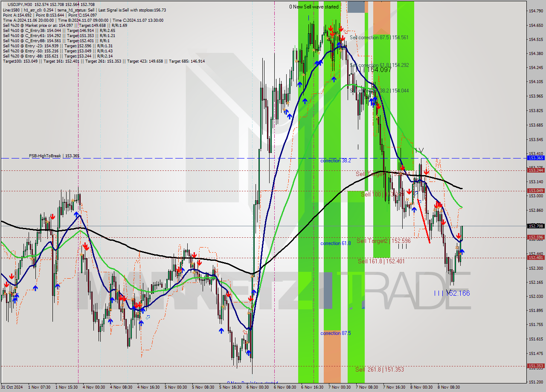Select the 'Sell correction 61.8 | 154.292' label
546x392 pixels.
(x=379, y=65)
